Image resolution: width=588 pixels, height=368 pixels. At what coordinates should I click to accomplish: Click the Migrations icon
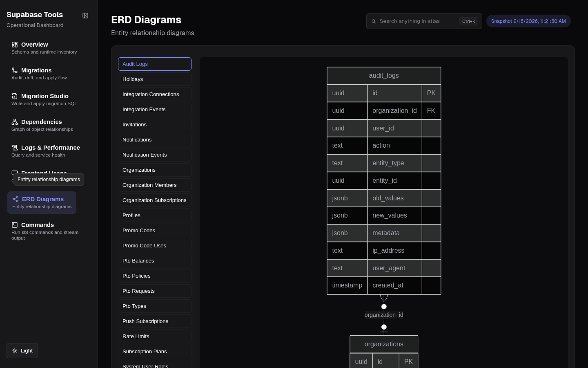14,70
